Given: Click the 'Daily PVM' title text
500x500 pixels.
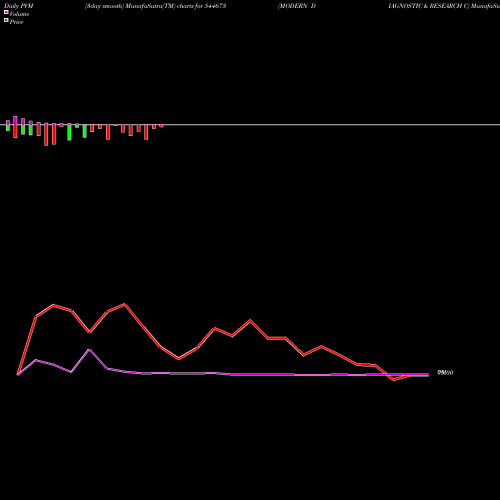Looking at the screenshot, I should pyautogui.click(x=19, y=6).
